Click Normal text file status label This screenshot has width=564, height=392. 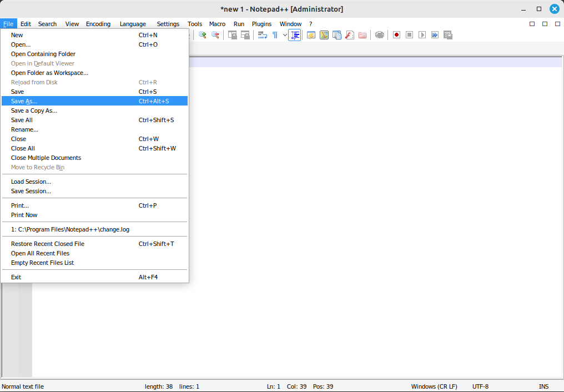click(x=23, y=386)
